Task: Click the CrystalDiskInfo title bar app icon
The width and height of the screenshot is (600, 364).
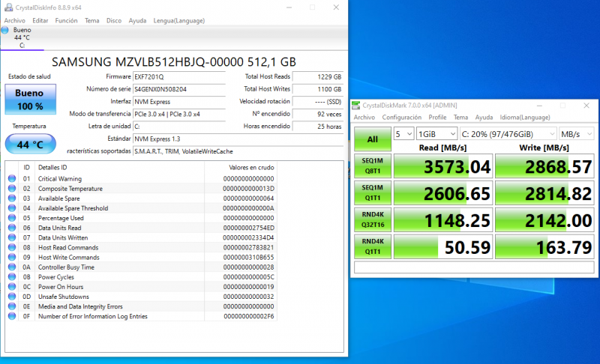Action: 8,7
